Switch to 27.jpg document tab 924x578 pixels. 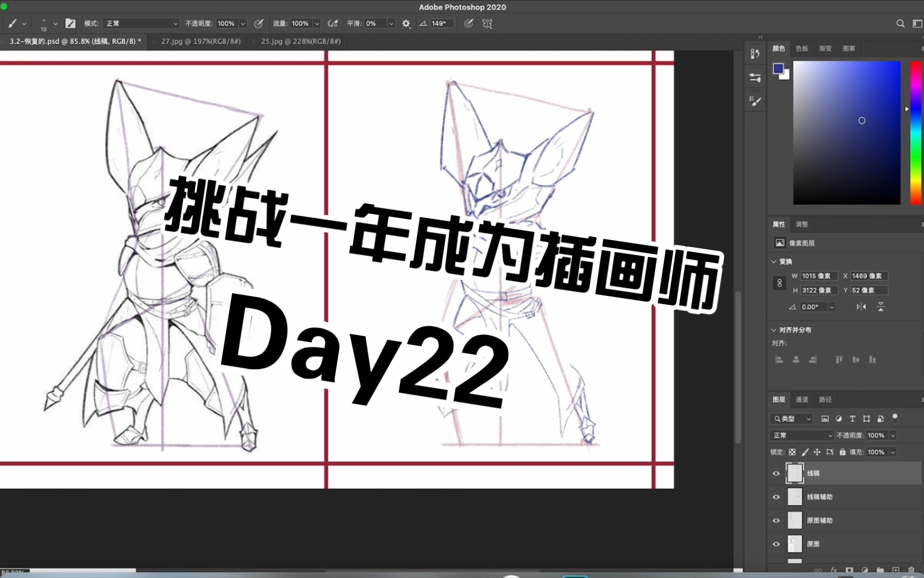tap(201, 41)
